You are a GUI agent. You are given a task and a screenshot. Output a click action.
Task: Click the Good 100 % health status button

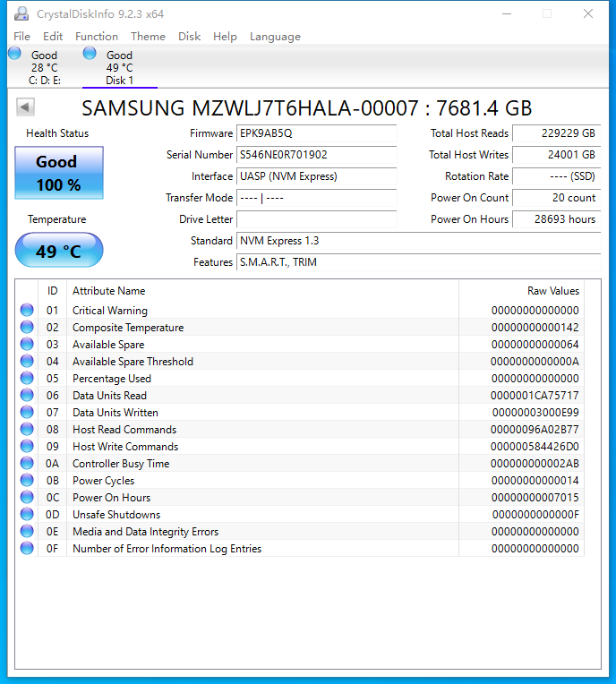click(x=59, y=173)
